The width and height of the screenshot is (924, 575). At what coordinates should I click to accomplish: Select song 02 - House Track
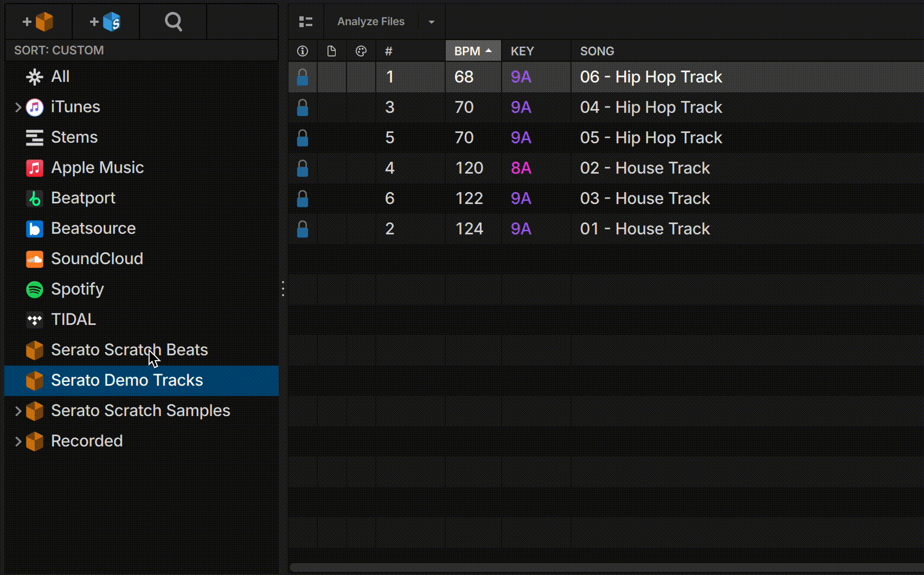point(645,168)
